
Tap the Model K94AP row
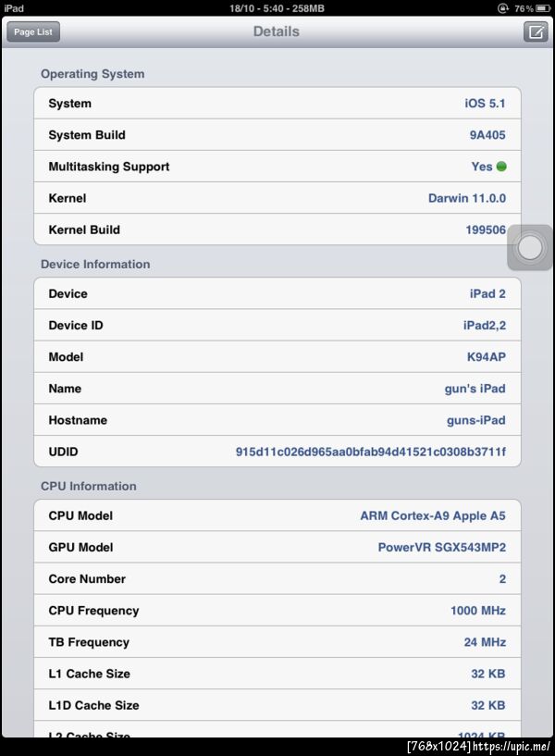click(277, 356)
